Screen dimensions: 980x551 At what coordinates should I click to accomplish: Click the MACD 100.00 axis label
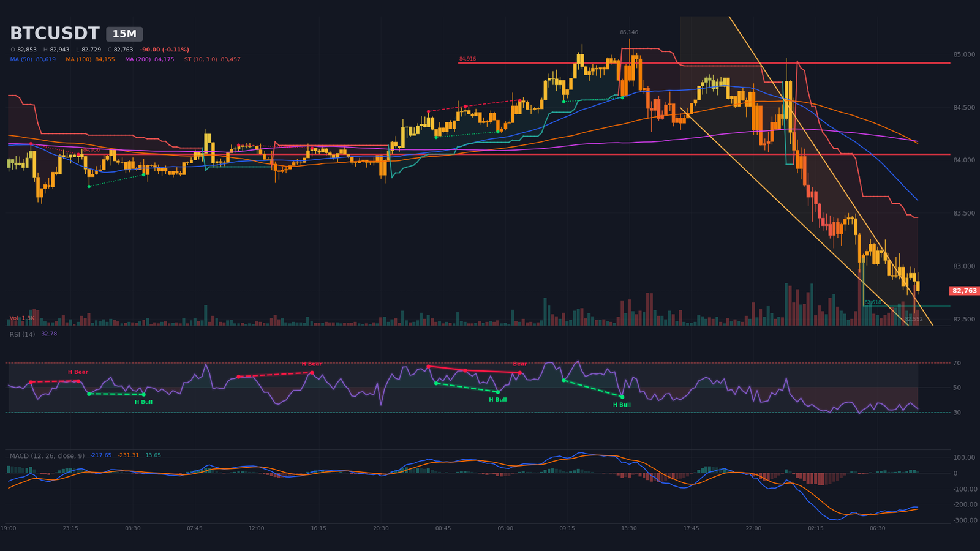point(964,458)
